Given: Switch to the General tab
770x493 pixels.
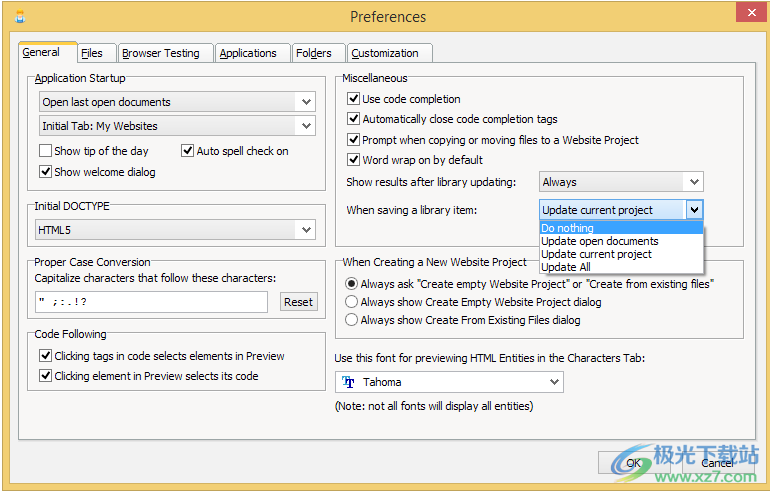Looking at the screenshot, I should 48,52.
